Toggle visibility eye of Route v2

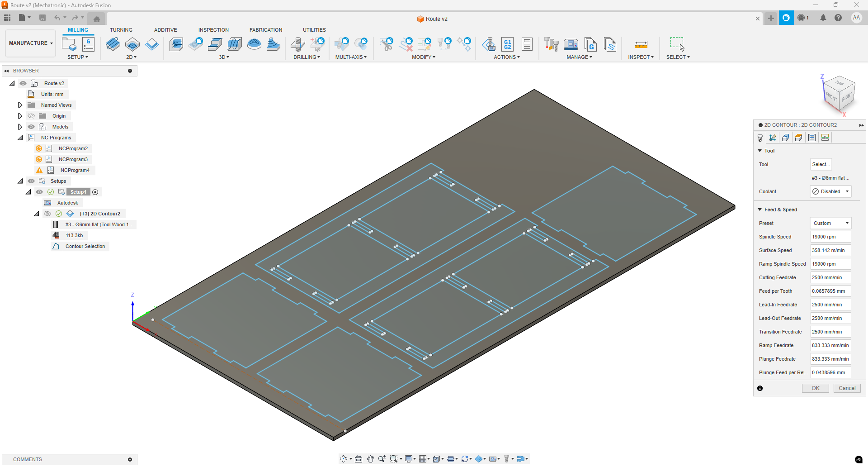23,83
